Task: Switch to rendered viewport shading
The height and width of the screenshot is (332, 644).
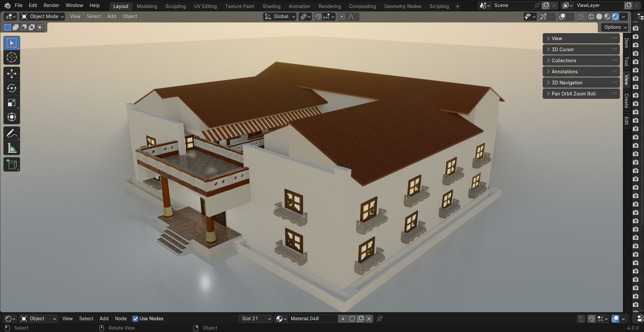Action: 615,16
